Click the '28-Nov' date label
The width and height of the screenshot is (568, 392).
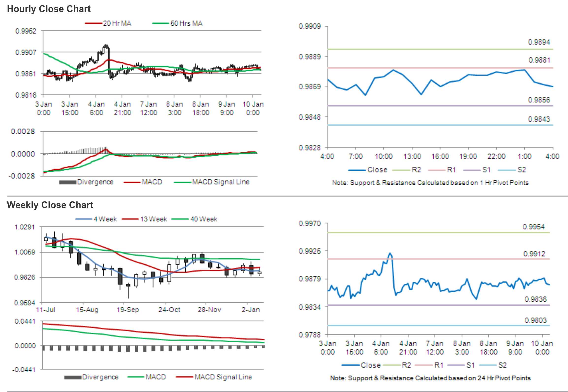pyautogui.click(x=209, y=310)
